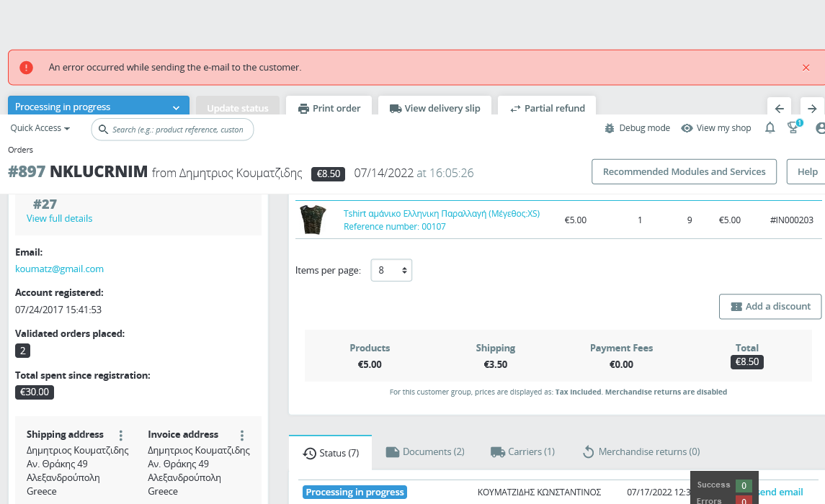Open Invoice address options menu
The height and width of the screenshot is (504, 825).
[242, 435]
